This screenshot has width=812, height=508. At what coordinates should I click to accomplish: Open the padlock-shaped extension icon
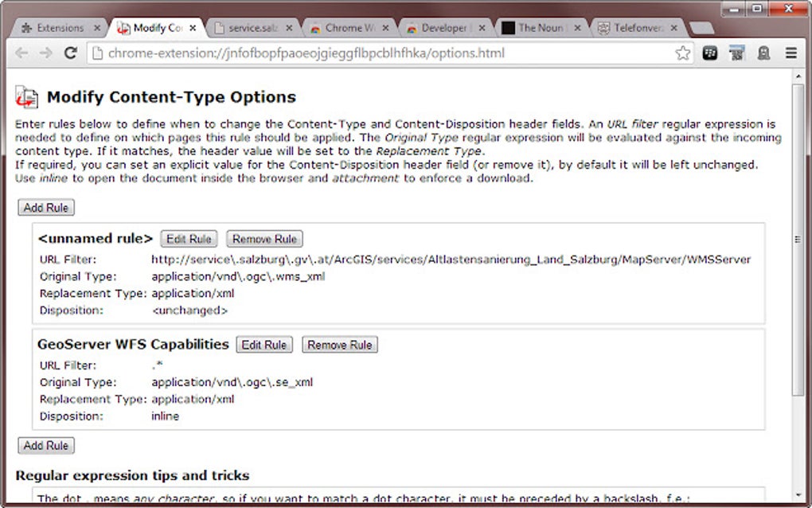(x=764, y=53)
